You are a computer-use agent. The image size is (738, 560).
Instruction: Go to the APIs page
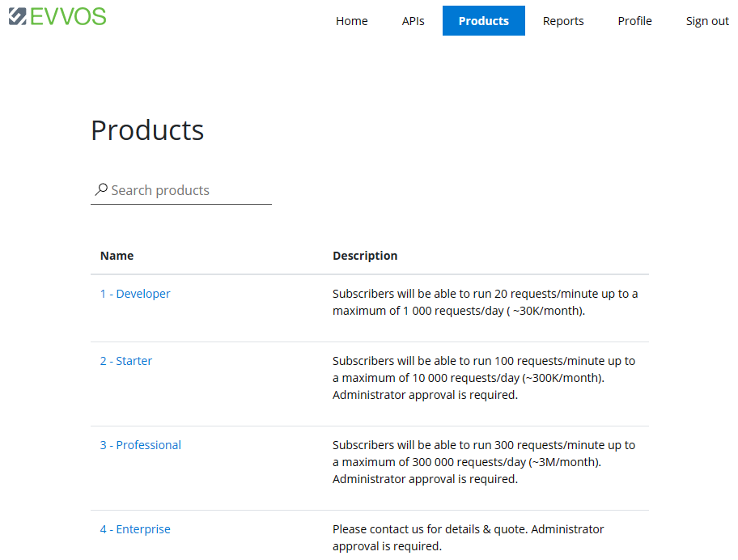point(413,21)
